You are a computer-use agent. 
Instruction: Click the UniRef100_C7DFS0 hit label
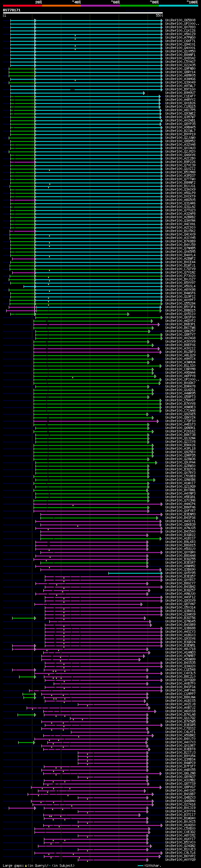(x=180, y=421)
